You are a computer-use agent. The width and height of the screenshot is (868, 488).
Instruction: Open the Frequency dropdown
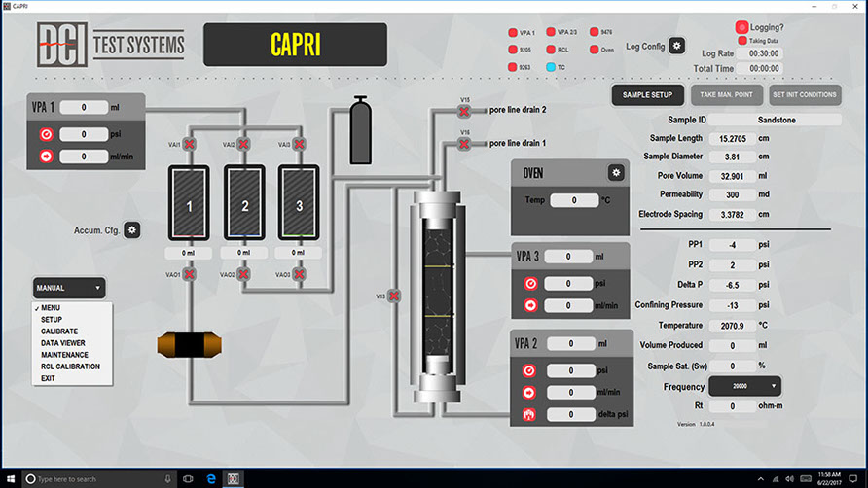(744, 387)
